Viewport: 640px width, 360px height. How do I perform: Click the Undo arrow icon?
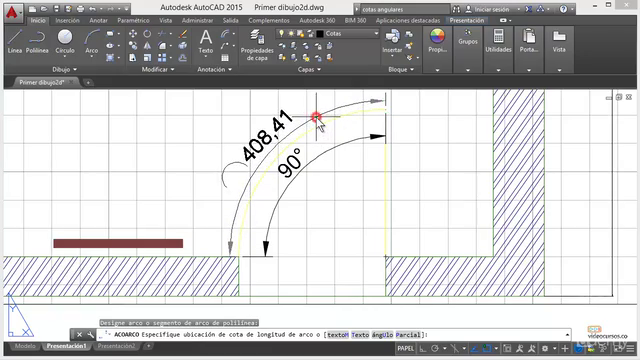click(93, 9)
